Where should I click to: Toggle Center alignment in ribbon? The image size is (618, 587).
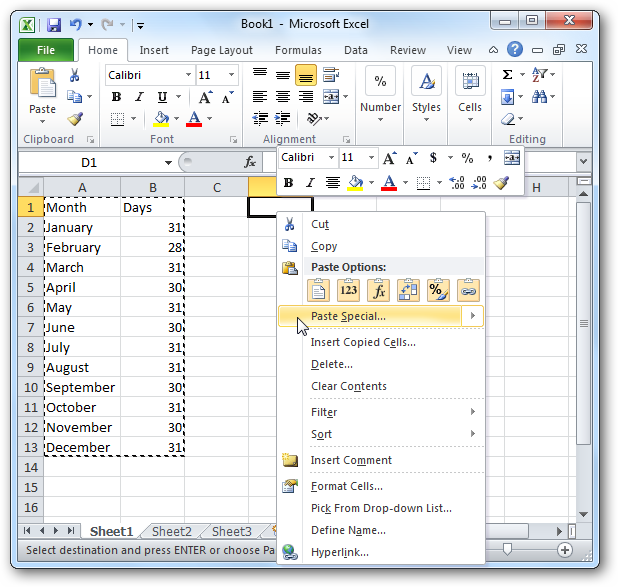coord(283,97)
